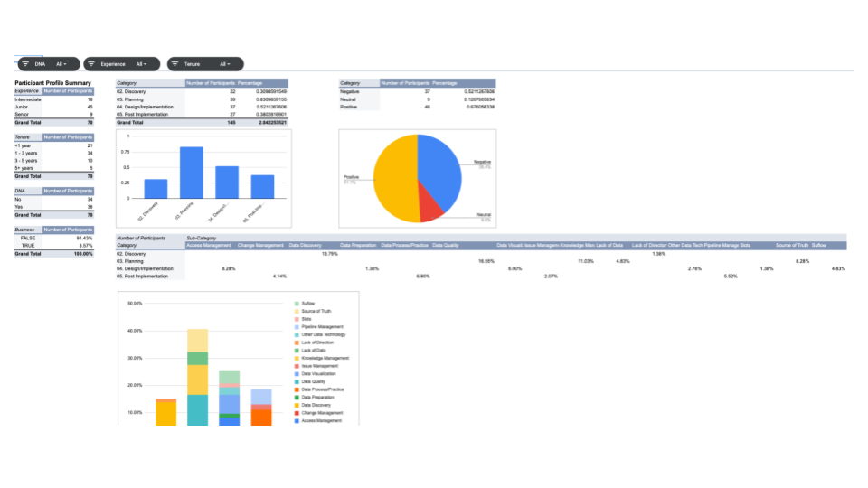Select the '5.52%' cell in the Post Implementation row
The image size is (868, 488).
tap(731, 277)
